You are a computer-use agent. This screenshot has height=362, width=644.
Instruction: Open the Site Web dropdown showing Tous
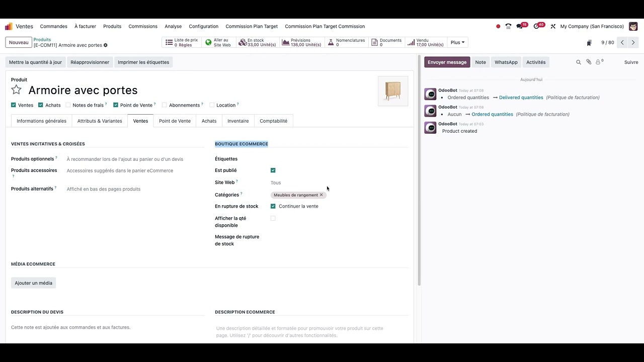[x=338, y=183]
